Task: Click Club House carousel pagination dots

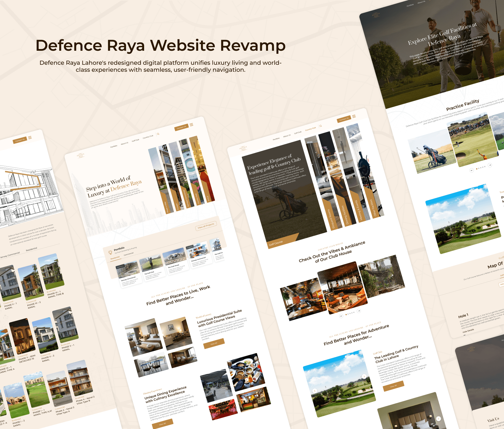Action: (350, 313)
